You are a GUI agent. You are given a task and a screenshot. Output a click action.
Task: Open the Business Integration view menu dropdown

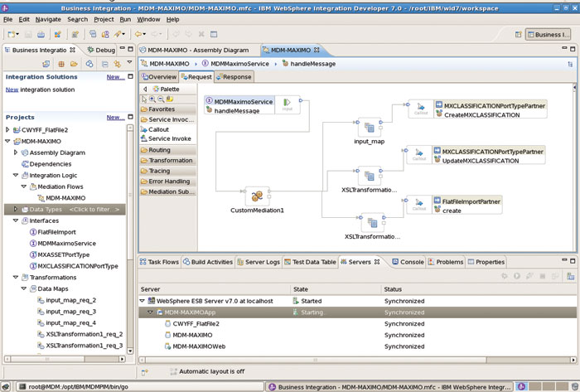click(x=129, y=62)
